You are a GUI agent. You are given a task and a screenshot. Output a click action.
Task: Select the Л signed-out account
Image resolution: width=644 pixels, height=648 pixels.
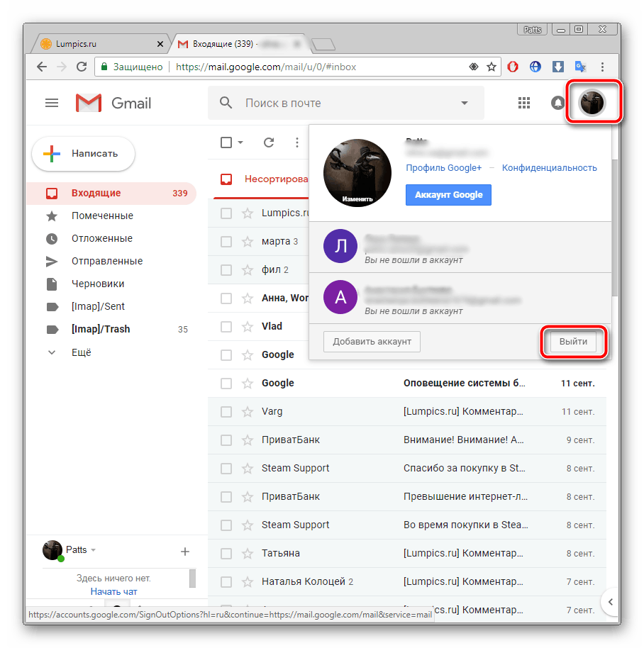point(460,247)
